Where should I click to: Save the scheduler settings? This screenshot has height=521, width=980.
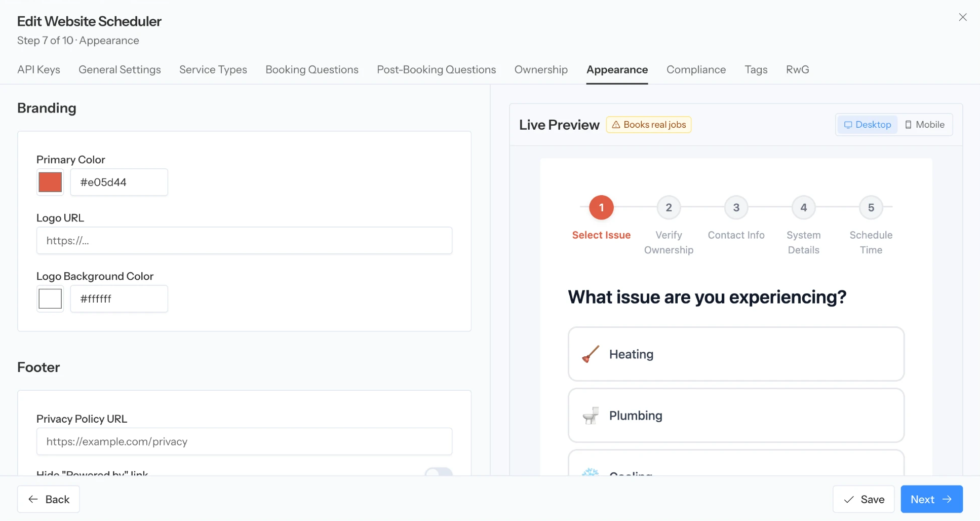(x=864, y=499)
